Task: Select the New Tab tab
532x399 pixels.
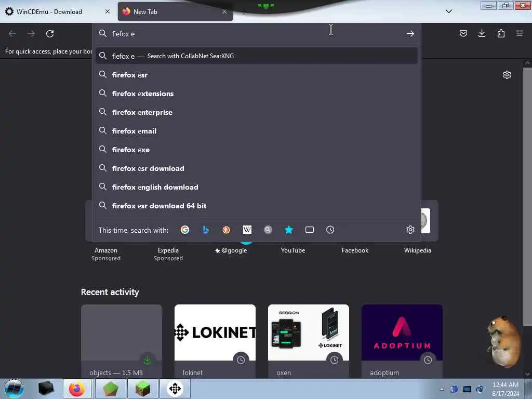Action: click(175, 11)
